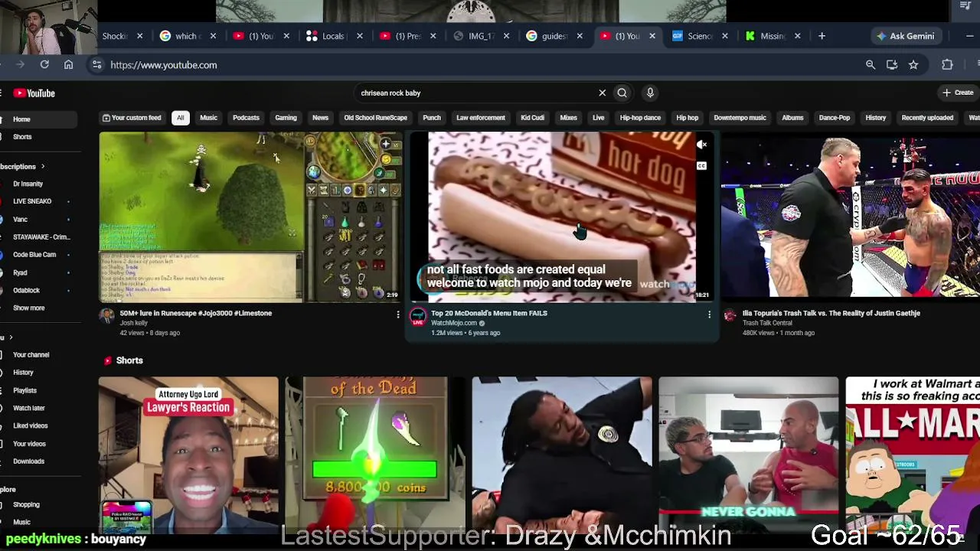This screenshot has width=980, height=551.
Task: Select the Podcasts filter chip
Action: (x=246, y=118)
